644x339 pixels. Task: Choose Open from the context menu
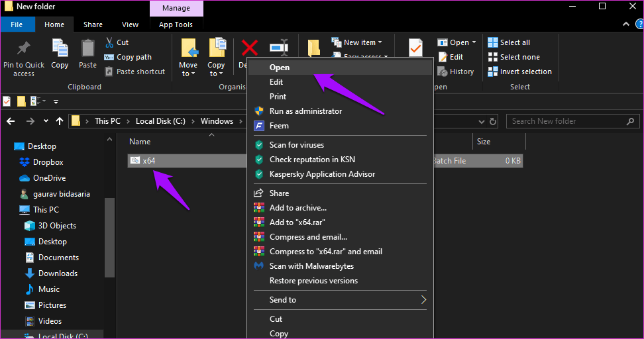pyautogui.click(x=341, y=68)
